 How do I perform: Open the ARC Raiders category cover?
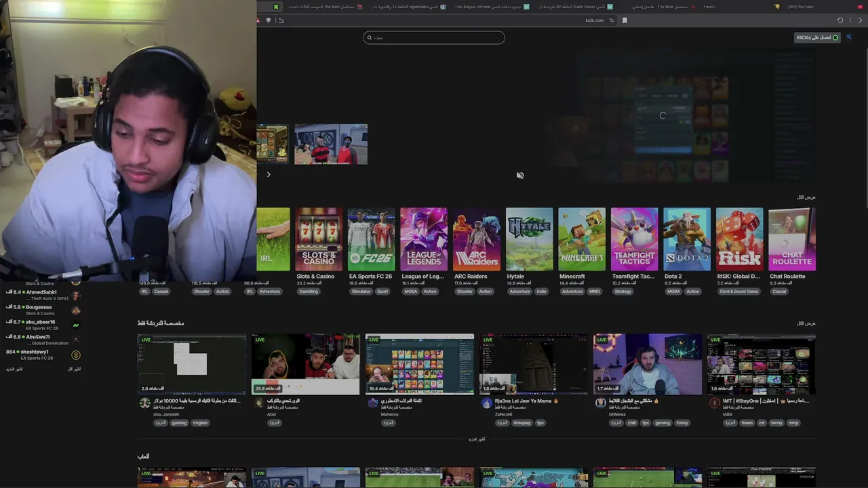click(x=477, y=239)
